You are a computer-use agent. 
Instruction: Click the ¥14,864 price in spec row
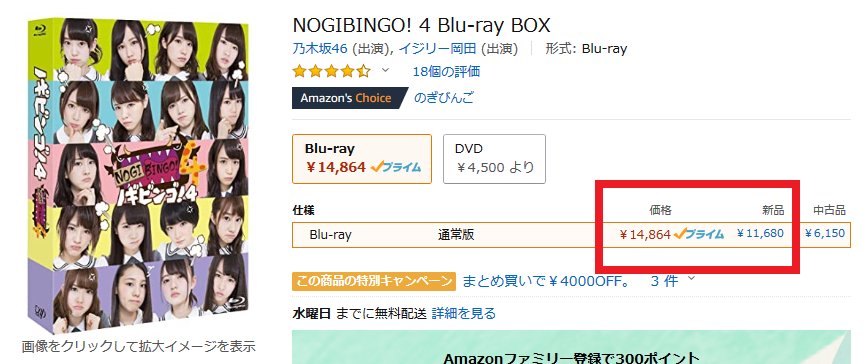pos(645,235)
